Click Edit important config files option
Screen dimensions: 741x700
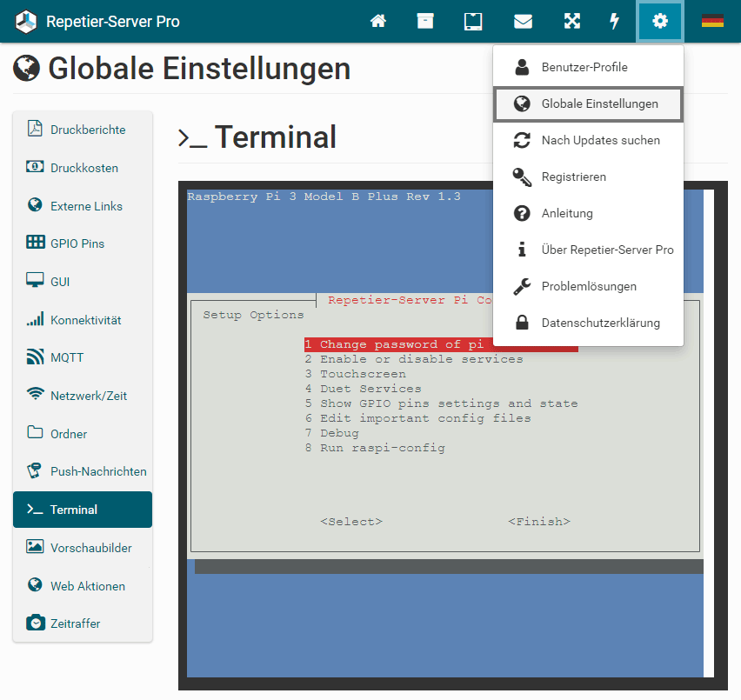coord(417,418)
